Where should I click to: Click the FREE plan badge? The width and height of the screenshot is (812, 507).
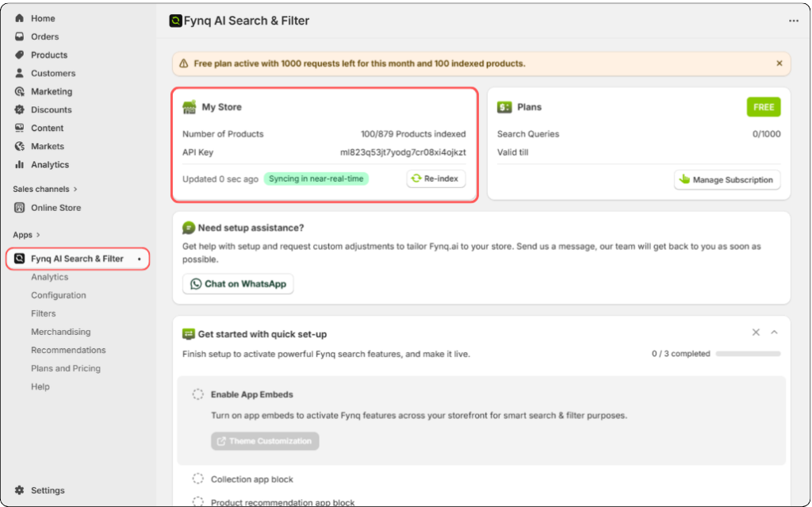(x=764, y=107)
